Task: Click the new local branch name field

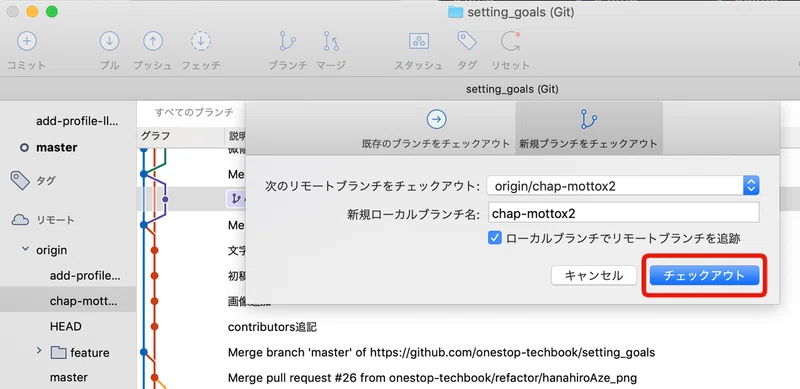Action: pos(623,213)
